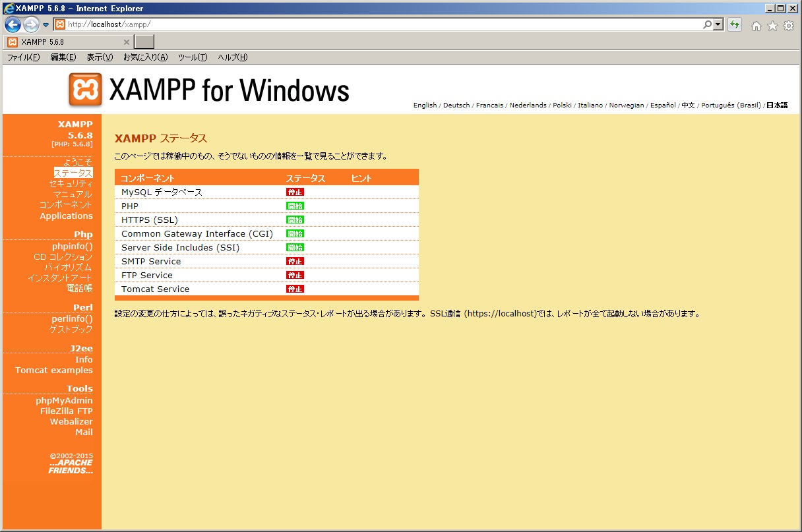The height and width of the screenshot is (532, 802).
Task: Click the phpMyAdmin sidebar link
Action: point(64,400)
